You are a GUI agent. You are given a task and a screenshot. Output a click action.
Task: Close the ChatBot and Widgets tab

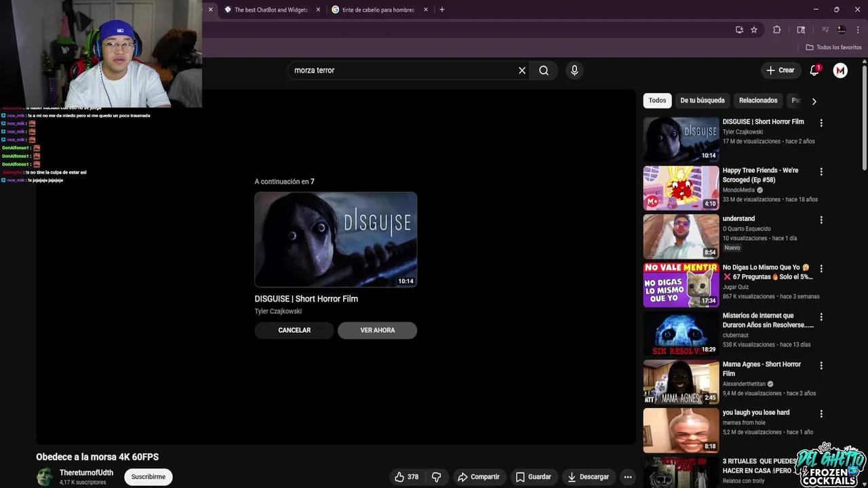coord(319,9)
